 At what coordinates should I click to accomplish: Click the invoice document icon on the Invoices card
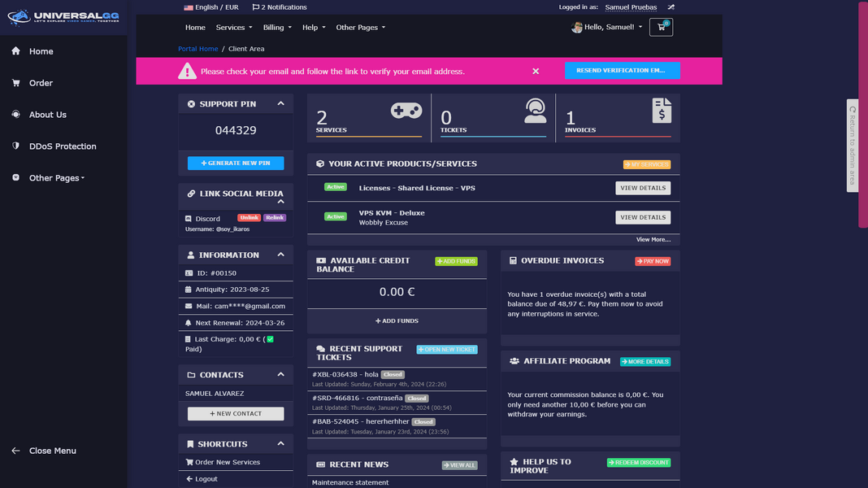(x=662, y=111)
